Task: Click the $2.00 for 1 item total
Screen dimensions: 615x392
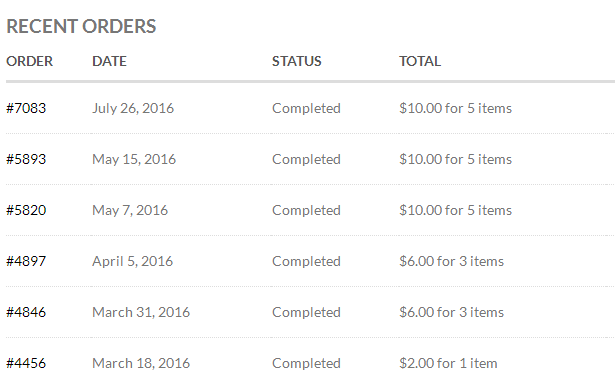Action: tap(448, 363)
